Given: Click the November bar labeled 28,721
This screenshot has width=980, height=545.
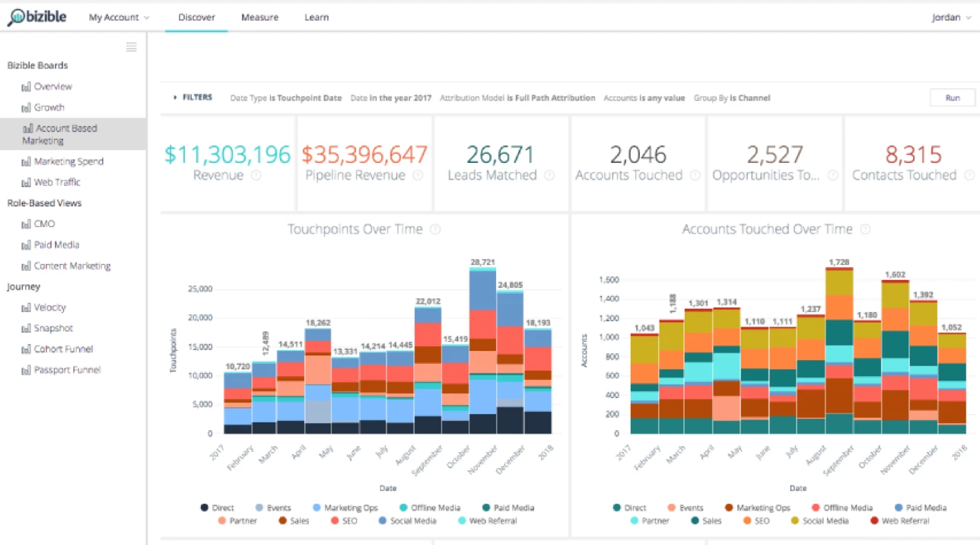Looking at the screenshot, I should point(483,350).
